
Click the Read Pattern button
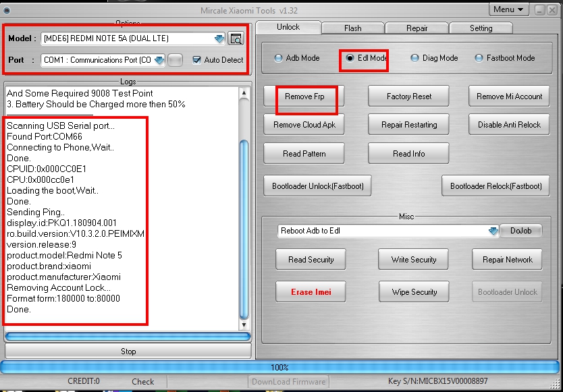point(304,154)
